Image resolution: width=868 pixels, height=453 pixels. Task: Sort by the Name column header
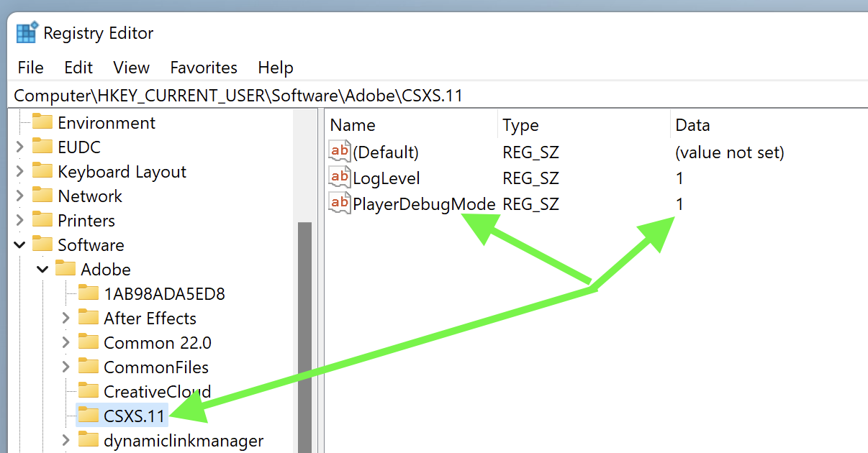pyautogui.click(x=411, y=125)
